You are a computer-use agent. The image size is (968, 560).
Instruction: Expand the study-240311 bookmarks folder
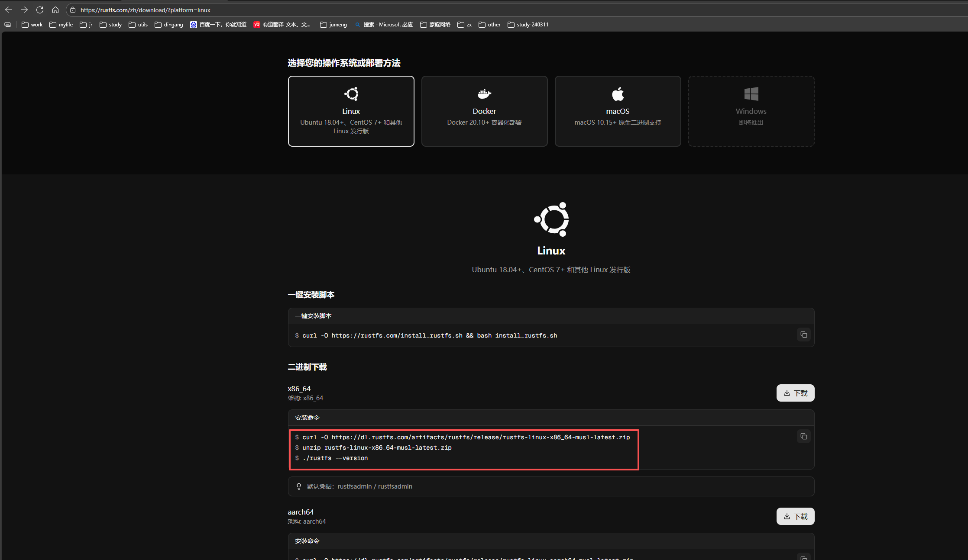point(528,25)
